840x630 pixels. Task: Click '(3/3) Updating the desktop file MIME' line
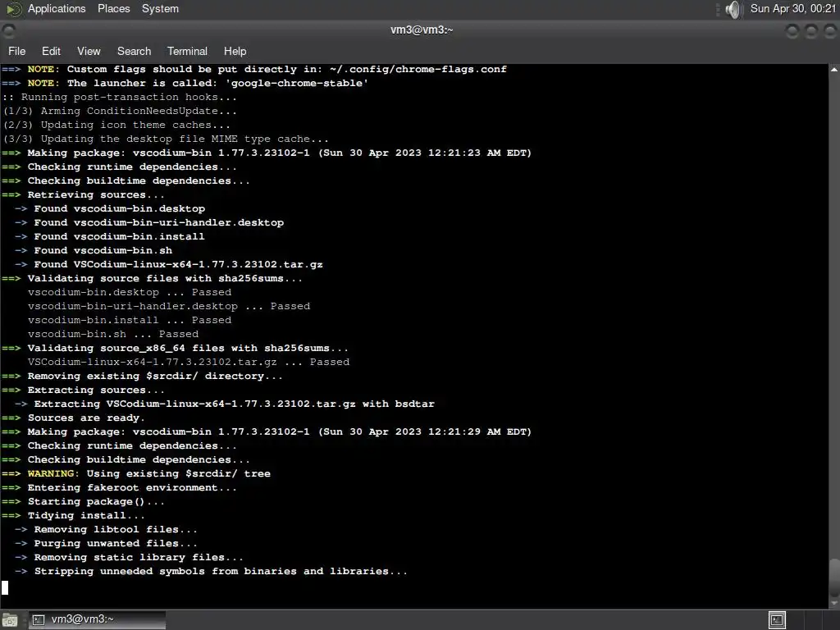(166, 139)
